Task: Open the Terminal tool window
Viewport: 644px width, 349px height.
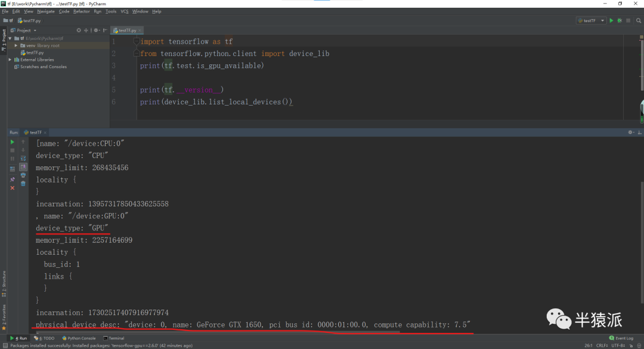Action: pos(114,338)
